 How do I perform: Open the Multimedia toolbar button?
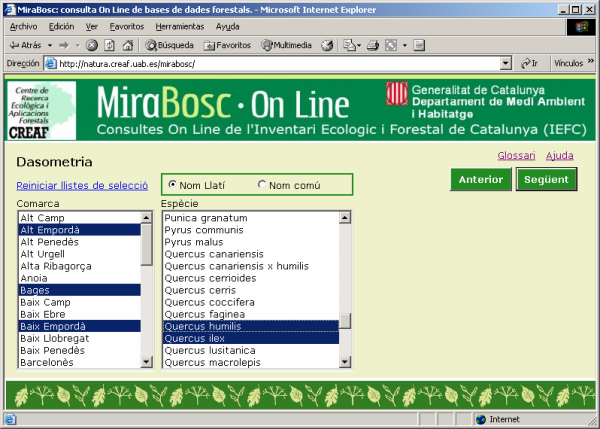click(286, 45)
